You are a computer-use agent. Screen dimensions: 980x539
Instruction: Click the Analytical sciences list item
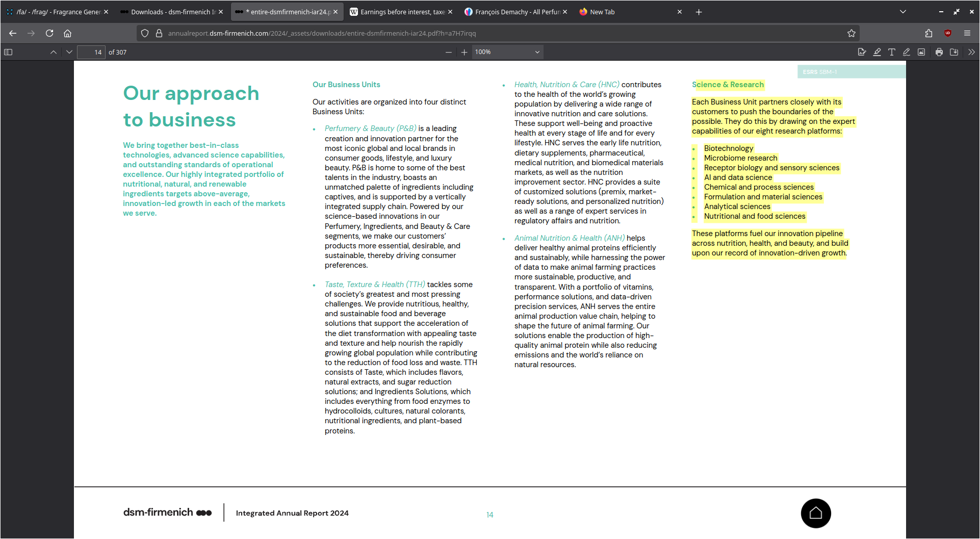pos(737,207)
